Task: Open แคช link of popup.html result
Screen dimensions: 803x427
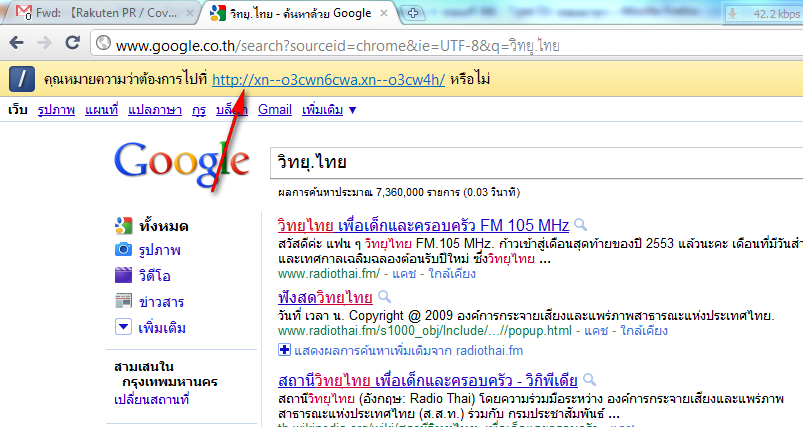Action: click(x=596, y=331)
